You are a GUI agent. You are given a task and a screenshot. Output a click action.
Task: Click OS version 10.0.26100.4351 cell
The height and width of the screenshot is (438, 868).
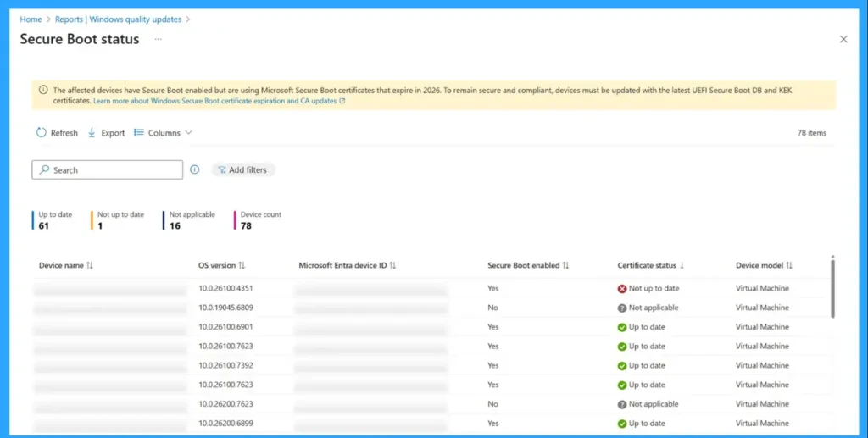coord(225,288)
